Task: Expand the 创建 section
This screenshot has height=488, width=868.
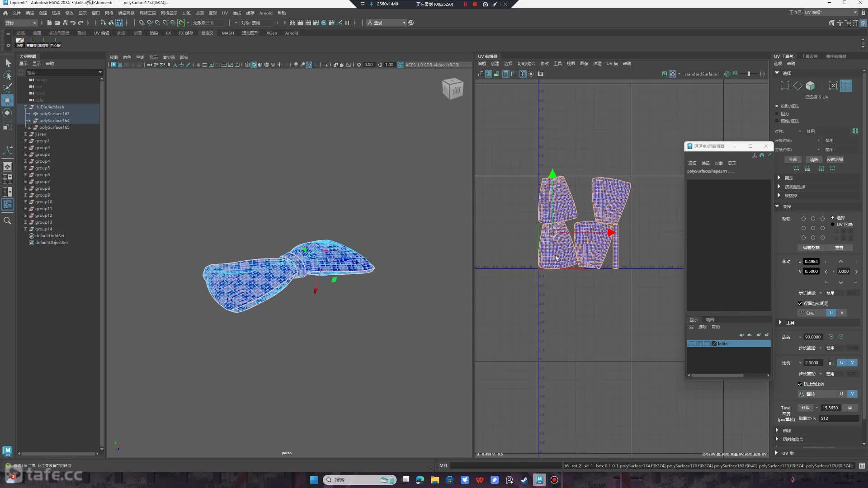Action: click(x=777, y=430)
